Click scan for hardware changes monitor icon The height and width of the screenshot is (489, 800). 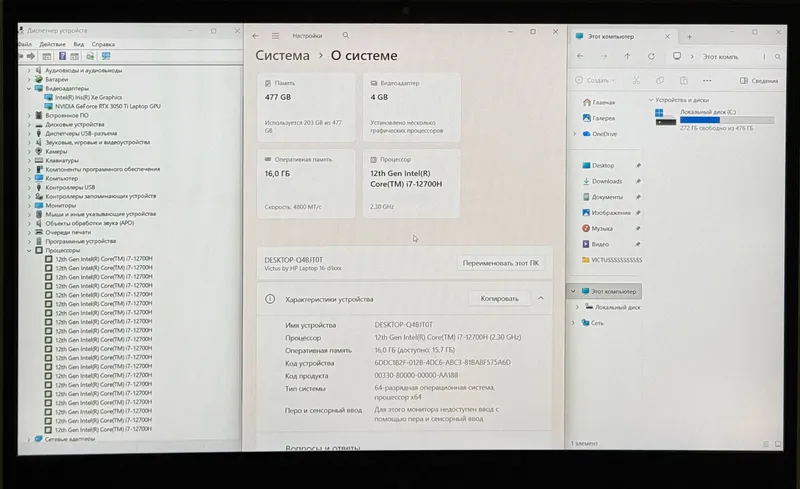coord(106,56)
